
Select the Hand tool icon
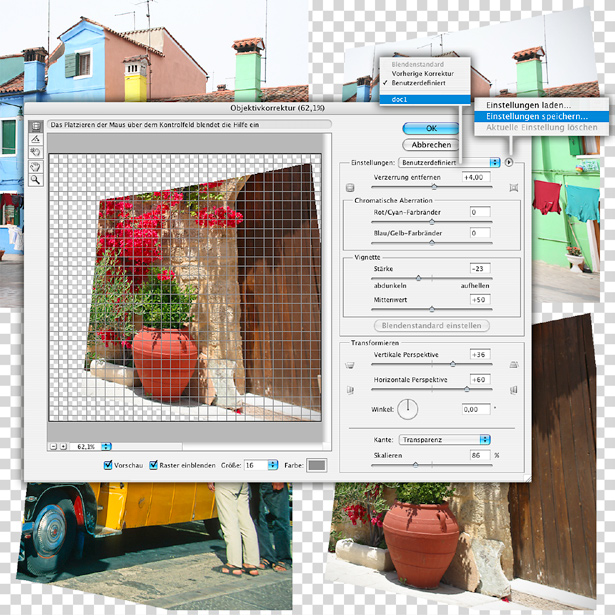click(x=36, y=167)
